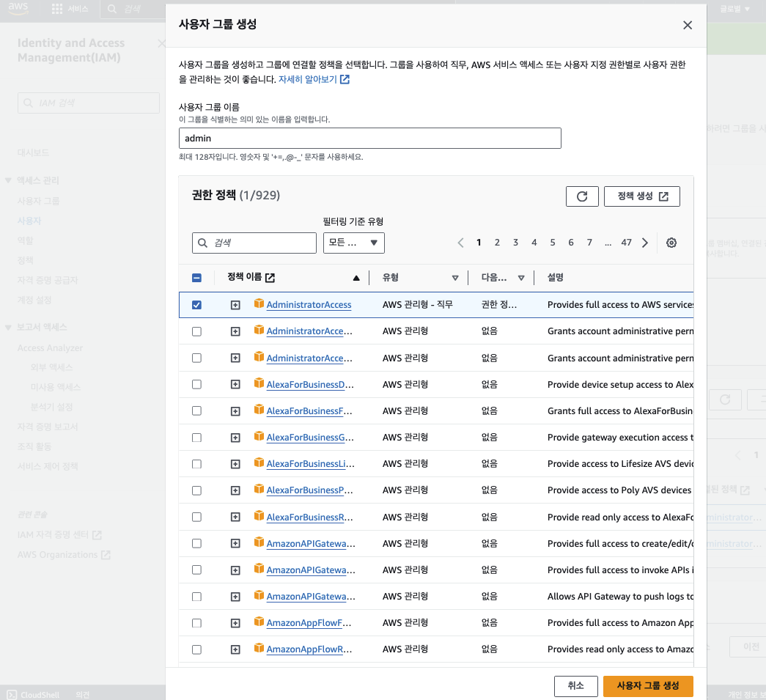Screen dimensions: 766x700
Task: Click the search magnifier icon in policy search
Action: tap(203, 243)
